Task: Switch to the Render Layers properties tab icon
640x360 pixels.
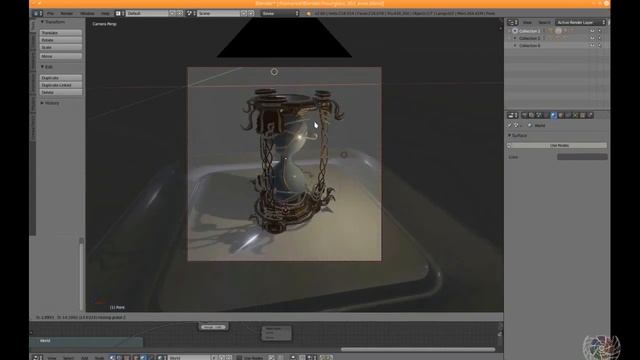Action: point(531,116)
